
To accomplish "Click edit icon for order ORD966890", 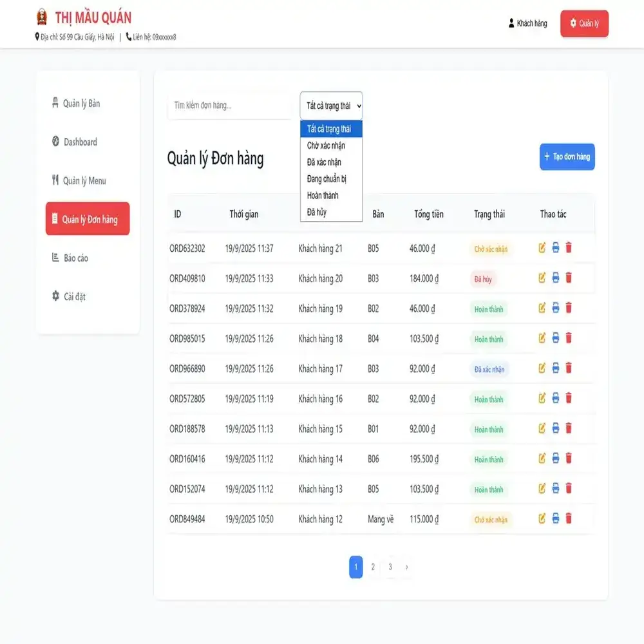I will point(542,368).
